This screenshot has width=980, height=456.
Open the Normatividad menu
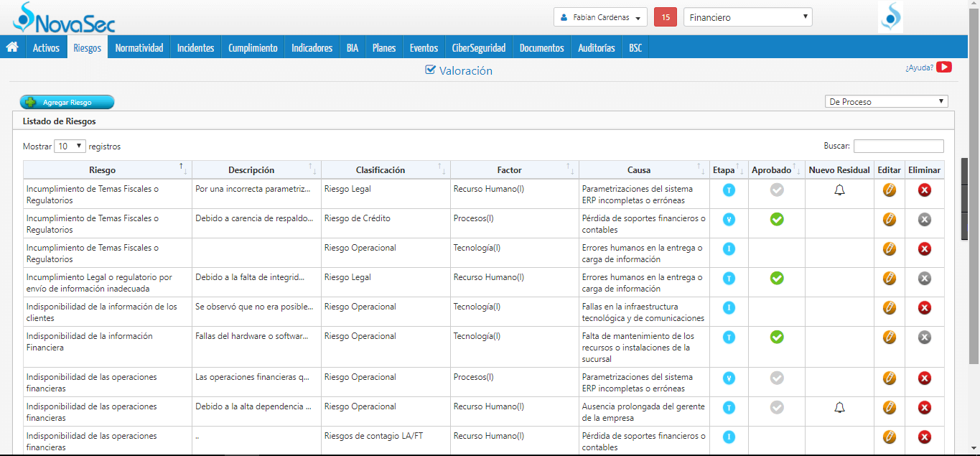(139, 47)
